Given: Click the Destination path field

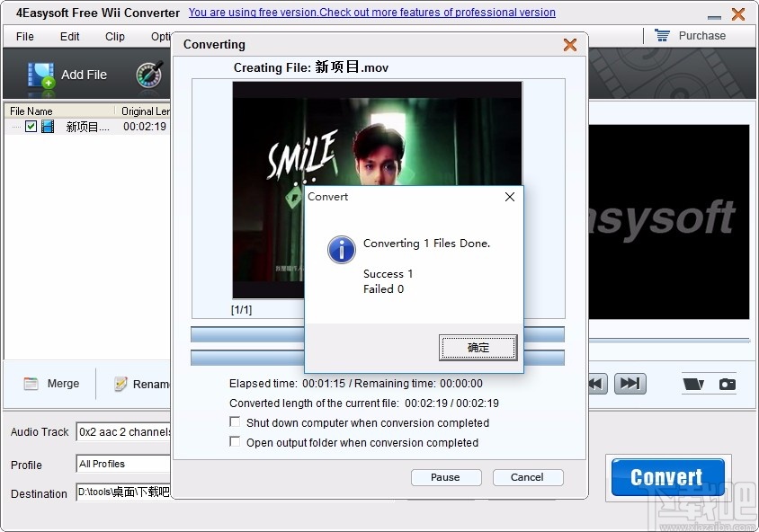Looking at the screenshot, I should click(x=123, y=492).
